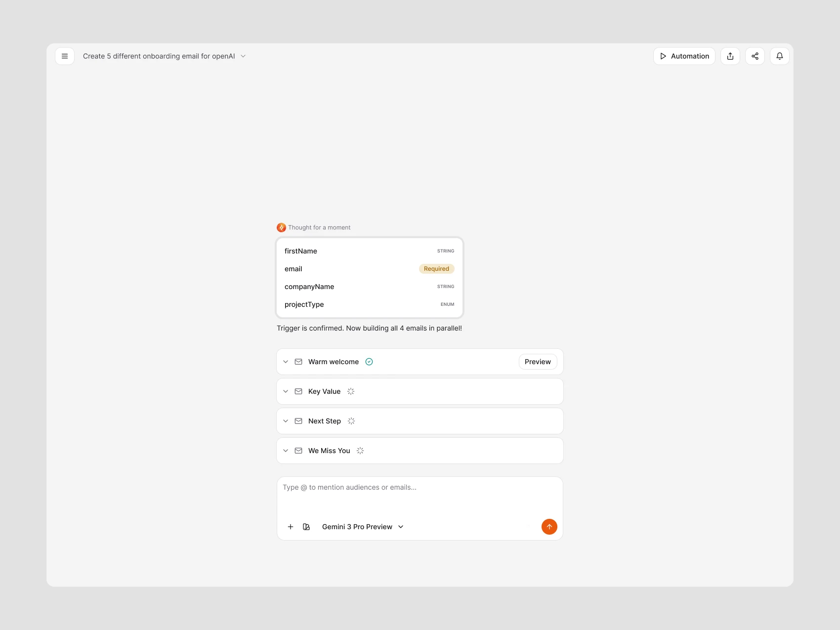Preview the Warm welcome email
Image resolution: width=840 pixels, height=630 pixels.
538,362
